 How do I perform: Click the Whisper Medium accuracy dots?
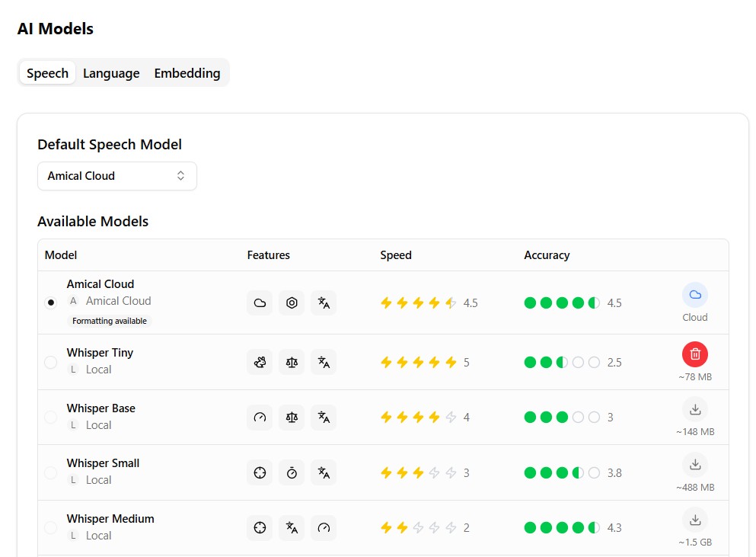coord(562,527)
